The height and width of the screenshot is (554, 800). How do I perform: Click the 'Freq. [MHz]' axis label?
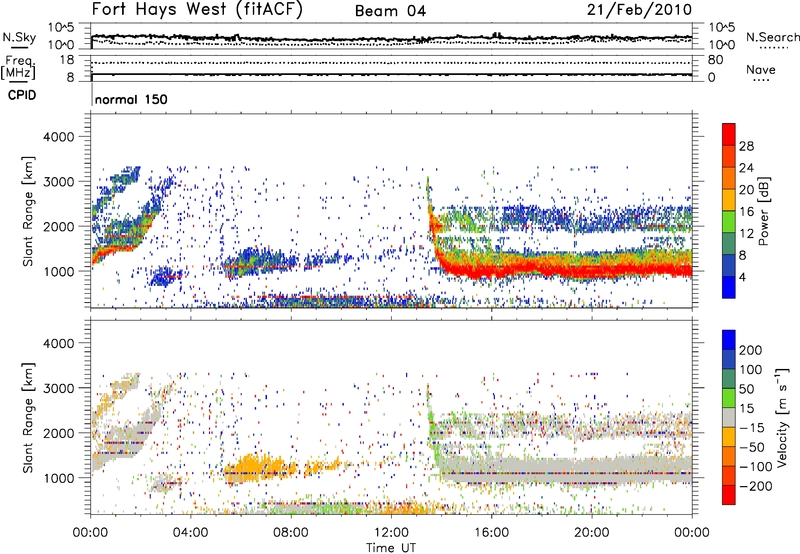(18, 68)
